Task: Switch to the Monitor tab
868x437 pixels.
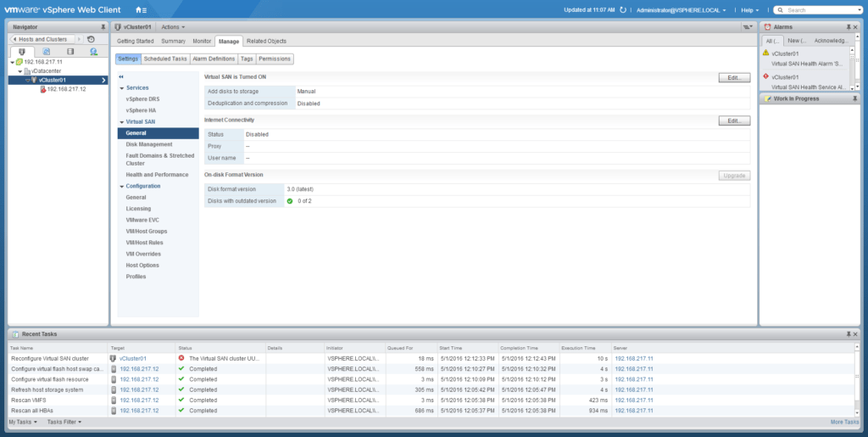Action: tap(202, 41)
